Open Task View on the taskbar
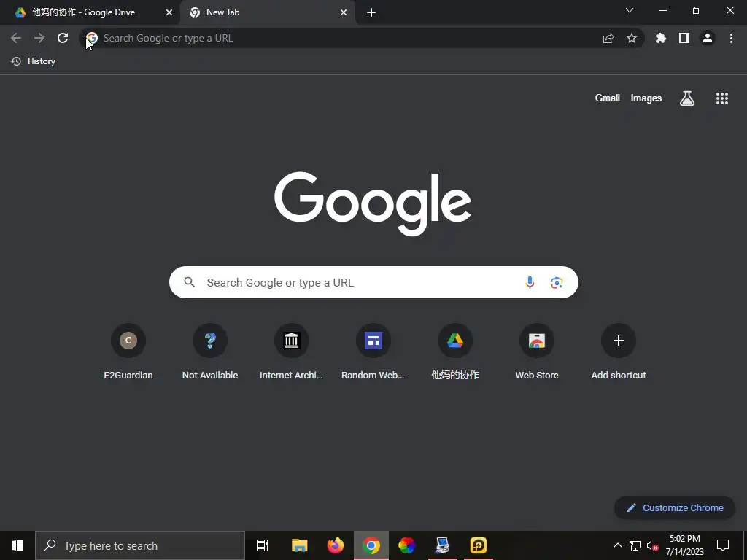The height and width of the screenshot is (560, 747). [x=263, y=545]
